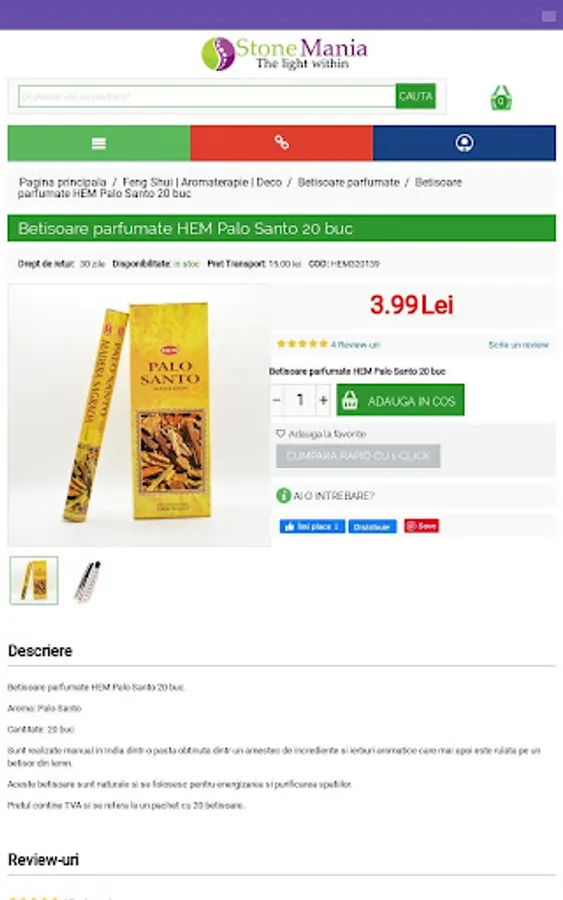563x900 pixels.
Task: Select the second product thumbnail
Action: (87, 581)
